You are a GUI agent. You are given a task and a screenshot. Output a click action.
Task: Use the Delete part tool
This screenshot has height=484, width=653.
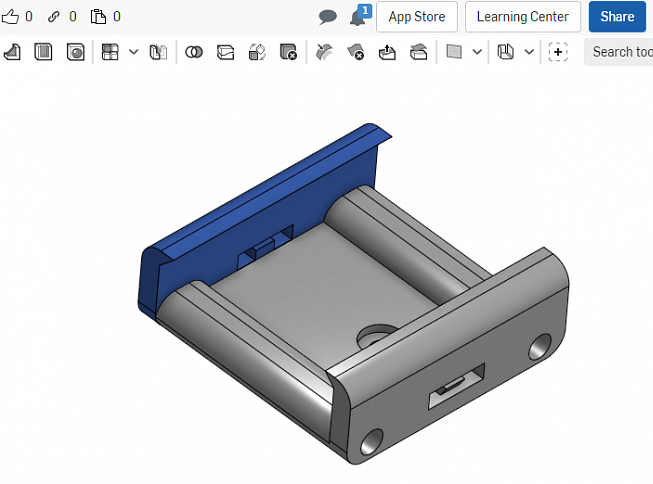289,52
